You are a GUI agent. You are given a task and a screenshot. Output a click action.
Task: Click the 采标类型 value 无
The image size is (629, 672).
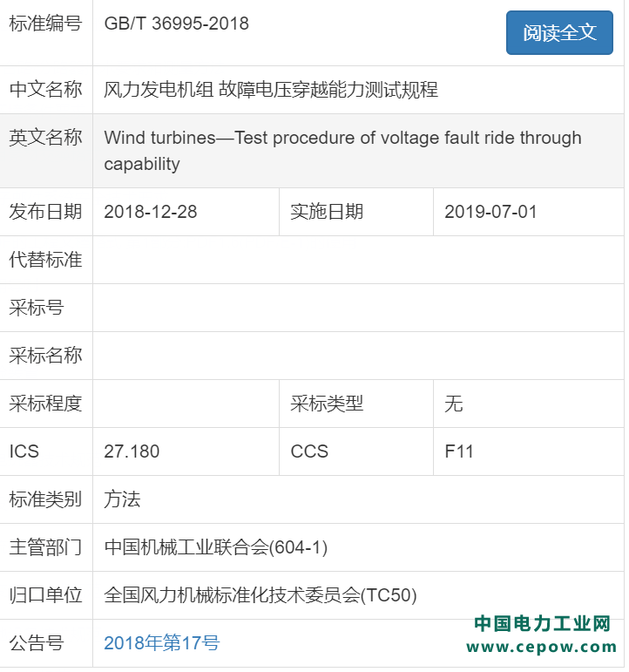454,404
